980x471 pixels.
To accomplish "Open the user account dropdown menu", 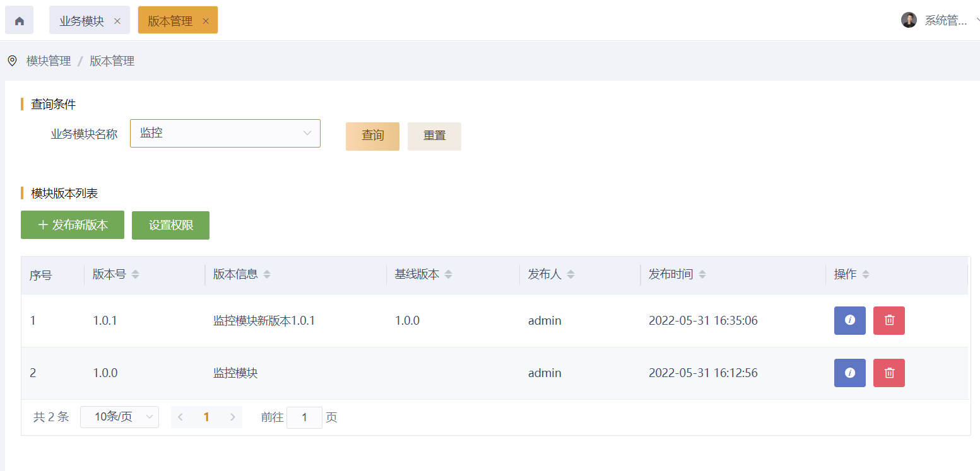I will (x=940, y=20).
